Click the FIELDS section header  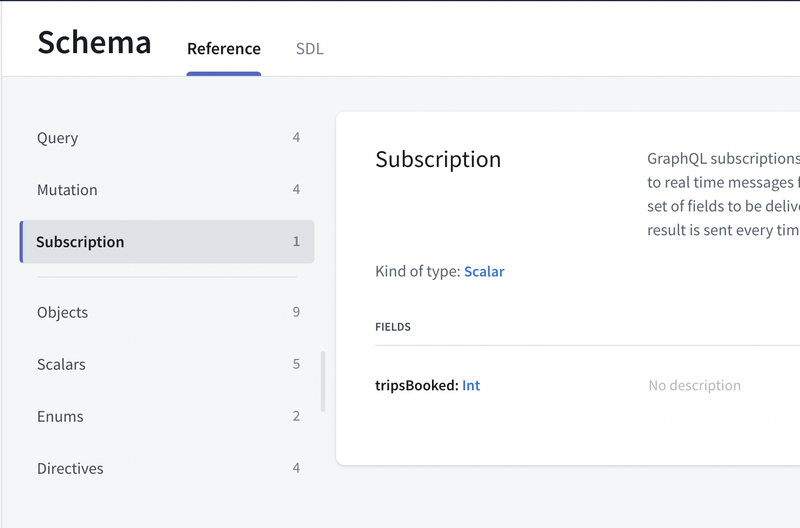tap(393, 327)
